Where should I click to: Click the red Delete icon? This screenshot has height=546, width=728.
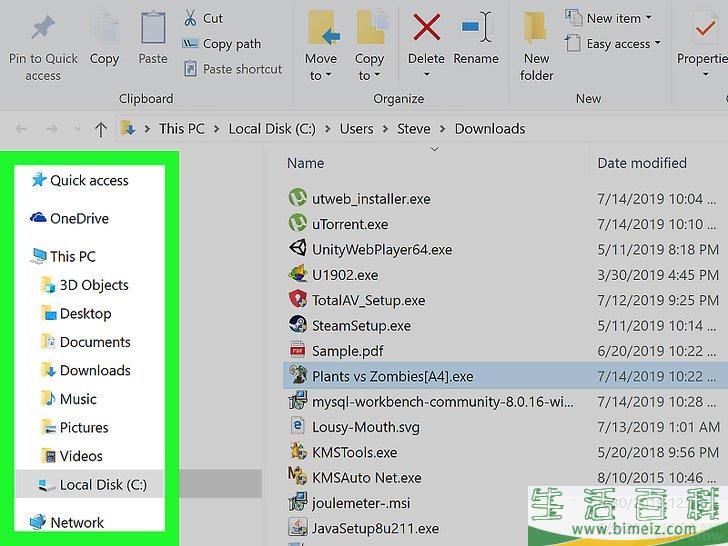[427, 27]
